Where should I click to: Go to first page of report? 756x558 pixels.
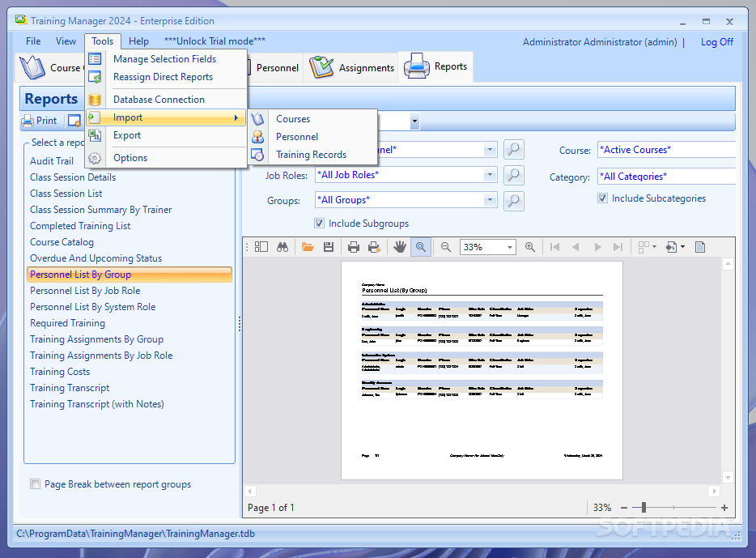point(555,247)
